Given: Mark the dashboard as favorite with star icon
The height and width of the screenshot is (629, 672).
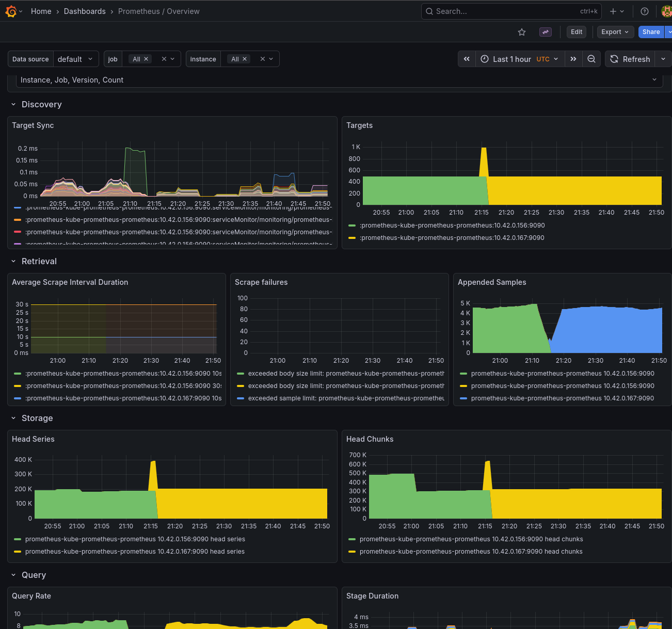Looking at the screenshot, I should tap(521, 31).
